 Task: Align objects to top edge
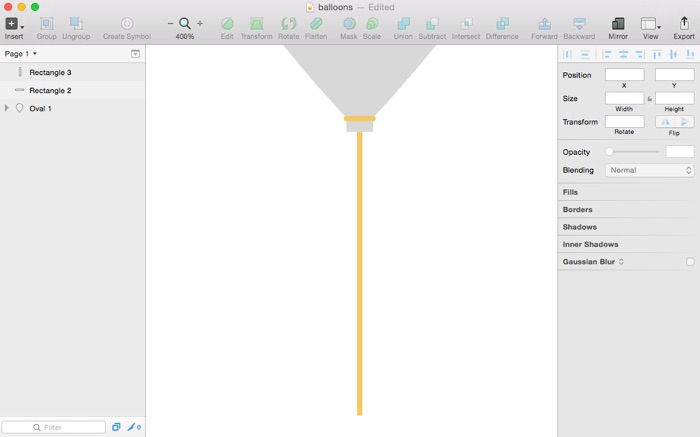click(x=657, y=54)
